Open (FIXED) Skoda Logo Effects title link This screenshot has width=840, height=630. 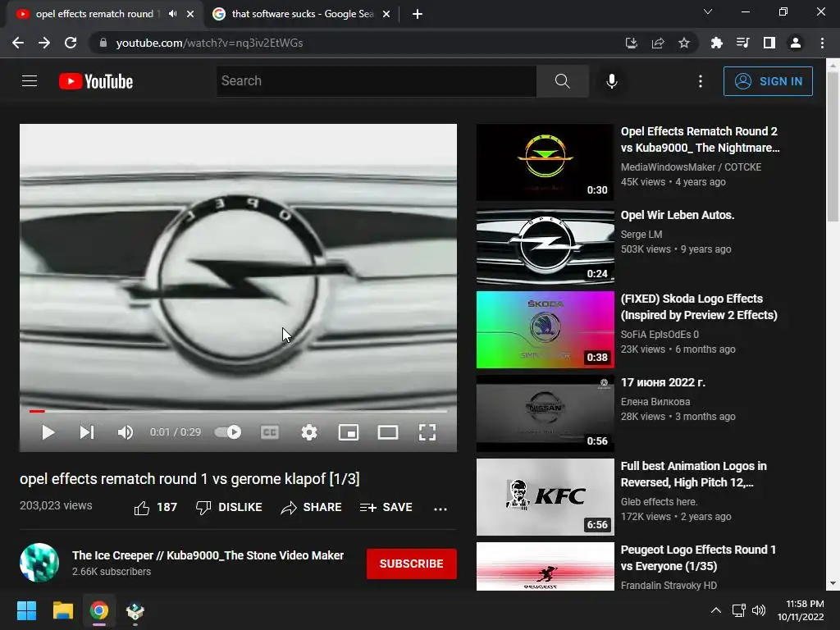click(699, 307)
